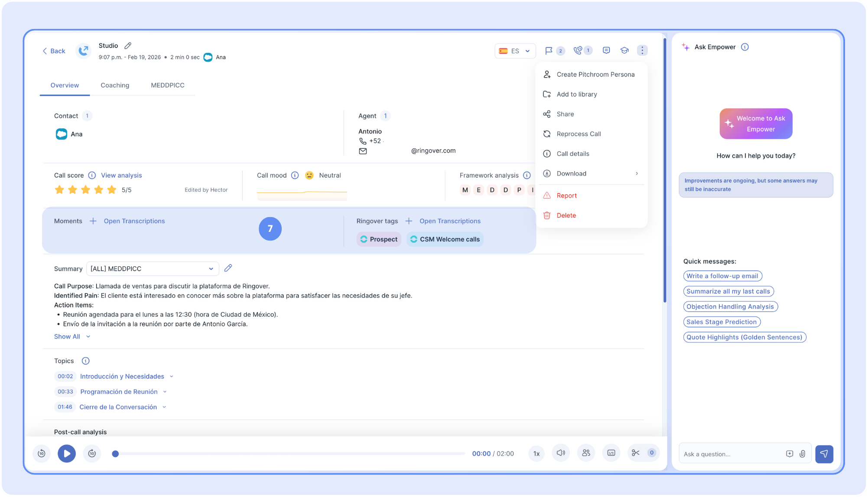Click the scissors clip icon
868x497 pixels.
[636, 453]
